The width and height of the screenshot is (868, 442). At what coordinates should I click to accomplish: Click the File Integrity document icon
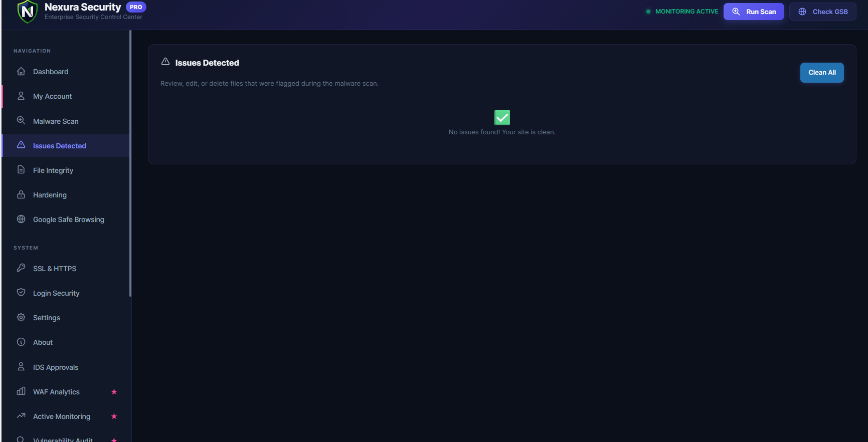pyautogui.click(x=21, y=170)
